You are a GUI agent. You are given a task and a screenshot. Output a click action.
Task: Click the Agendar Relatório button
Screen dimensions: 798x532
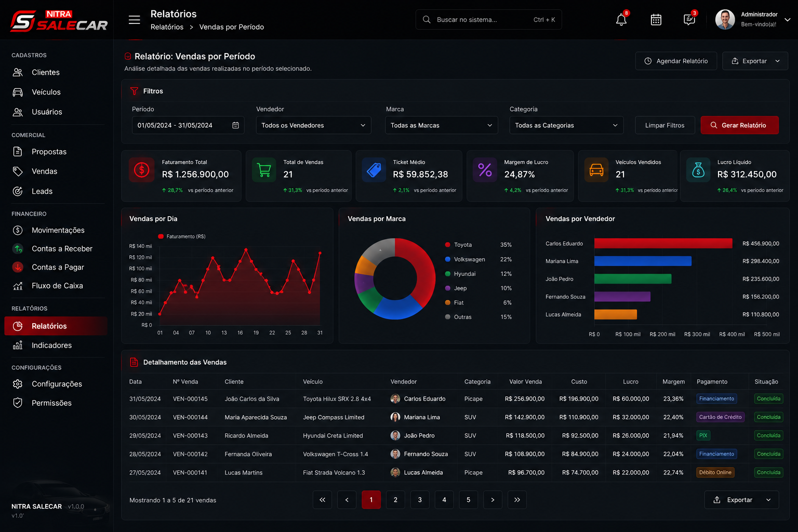[x=676, y=61]
